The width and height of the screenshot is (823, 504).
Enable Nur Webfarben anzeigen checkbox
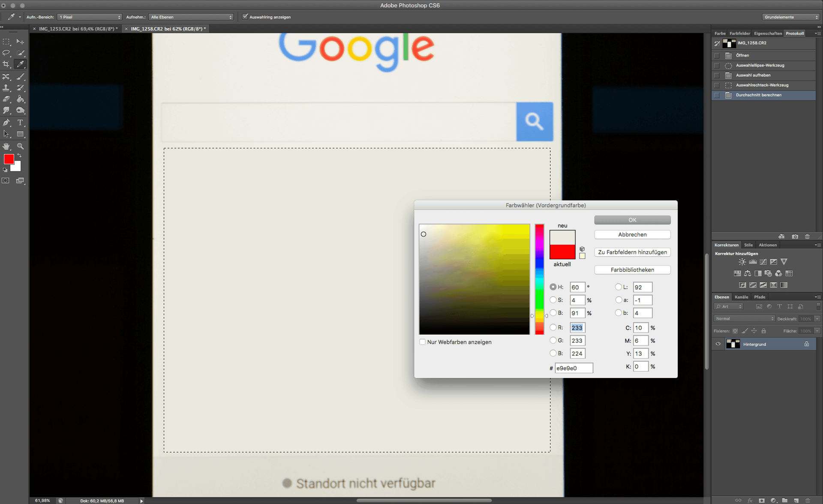click(x=423, y=342)
